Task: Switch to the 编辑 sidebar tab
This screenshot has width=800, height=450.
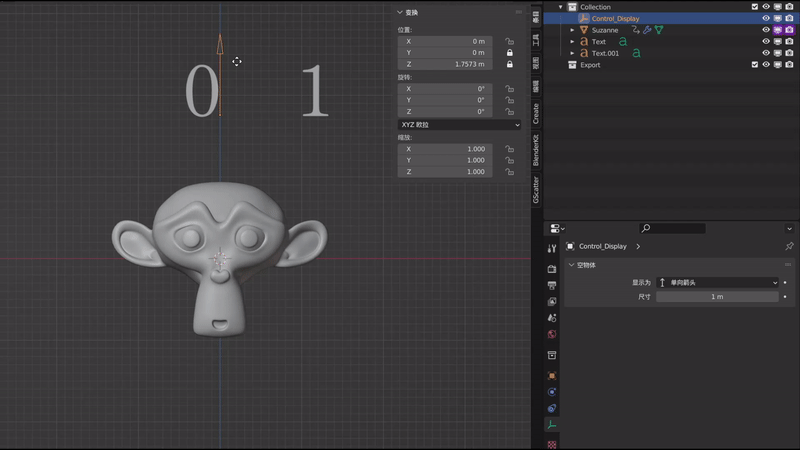Action: tap(536, 86)
